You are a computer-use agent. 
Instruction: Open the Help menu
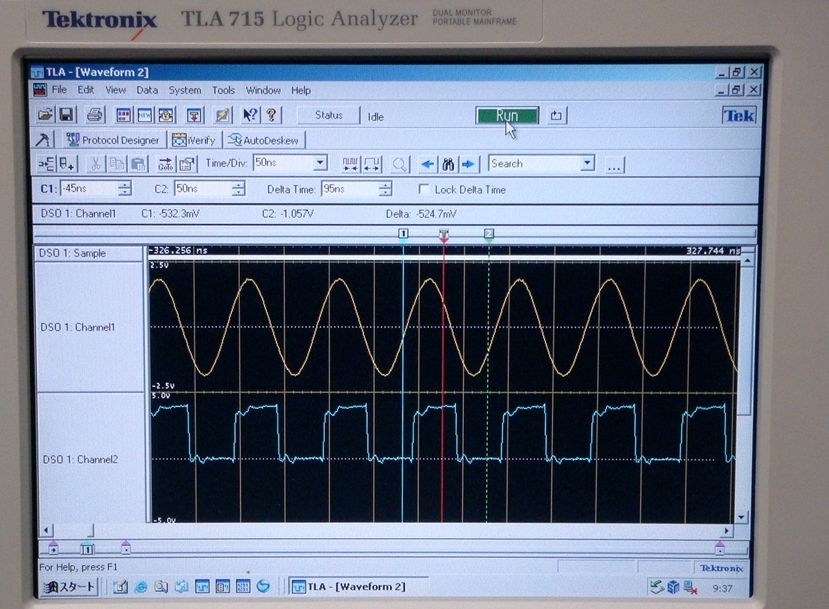(301, 90)
